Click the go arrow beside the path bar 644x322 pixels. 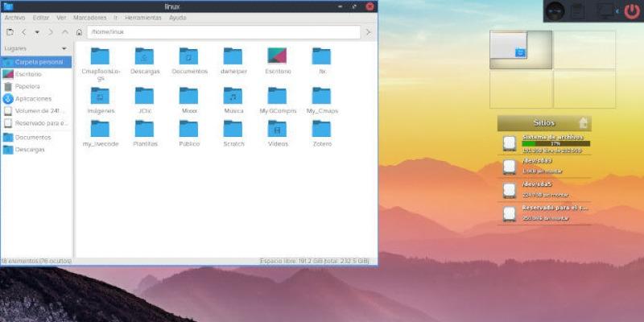coord(368,32)
